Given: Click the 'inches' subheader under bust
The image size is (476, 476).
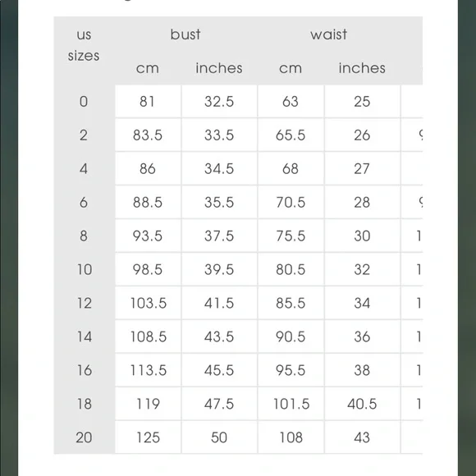Looking at the screenshot, I should (x=219, y=68).
